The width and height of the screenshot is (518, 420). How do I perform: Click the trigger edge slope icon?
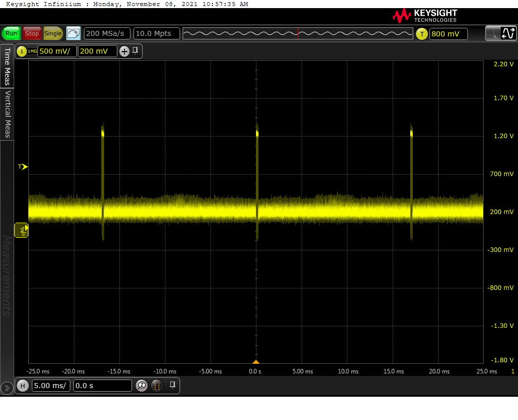pyautogui.click(x=508, y=33)
